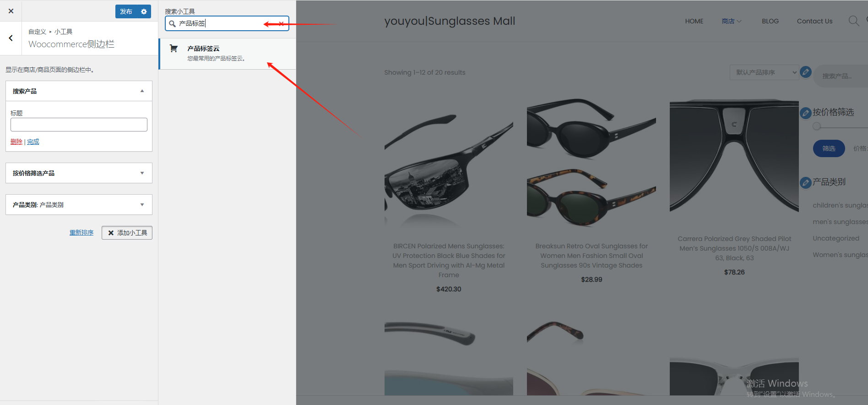Click the price filter slider handle
The height and width of the screenshot is (405, 868).
(817, 126)
